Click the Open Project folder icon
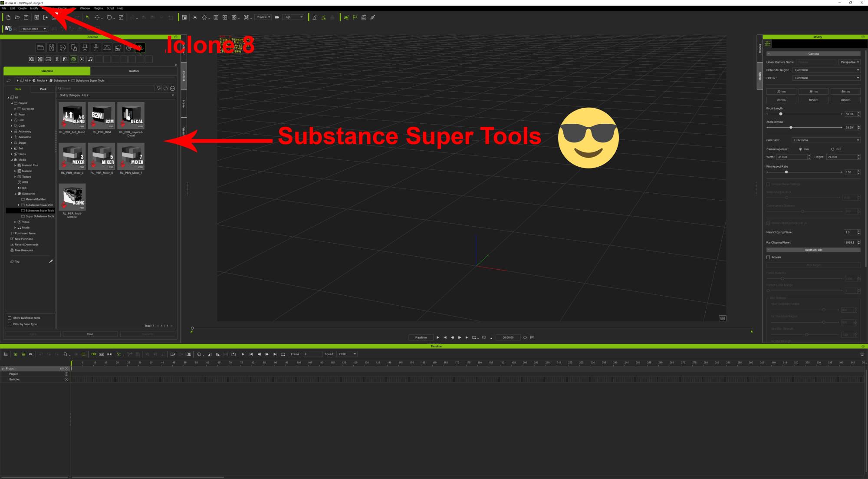Image resolution: width=868 pixels, height=479 pixels. (x=17, y=17)
